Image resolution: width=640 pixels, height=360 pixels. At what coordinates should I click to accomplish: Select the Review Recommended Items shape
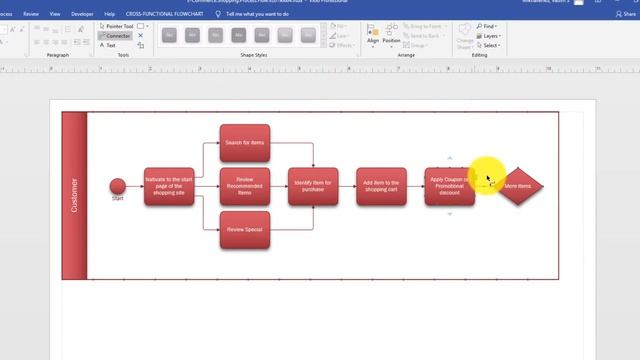coord(245,186)
